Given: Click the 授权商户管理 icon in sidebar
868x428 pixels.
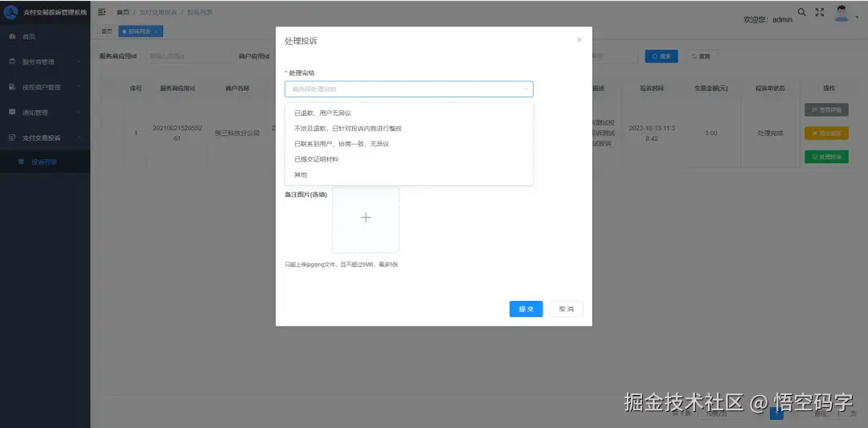Looking at the screenshot, I should (11, 87).
